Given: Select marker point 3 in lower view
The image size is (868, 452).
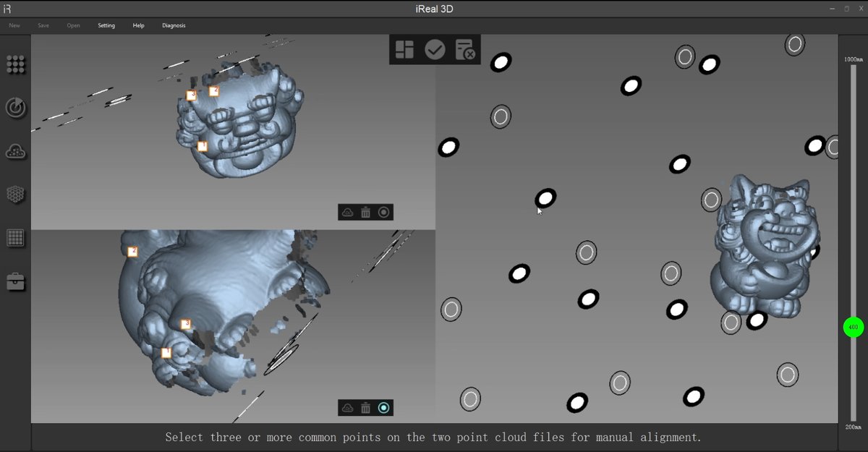Looking at the screenshot, I should pyautogui.click(x=186, y=324).
